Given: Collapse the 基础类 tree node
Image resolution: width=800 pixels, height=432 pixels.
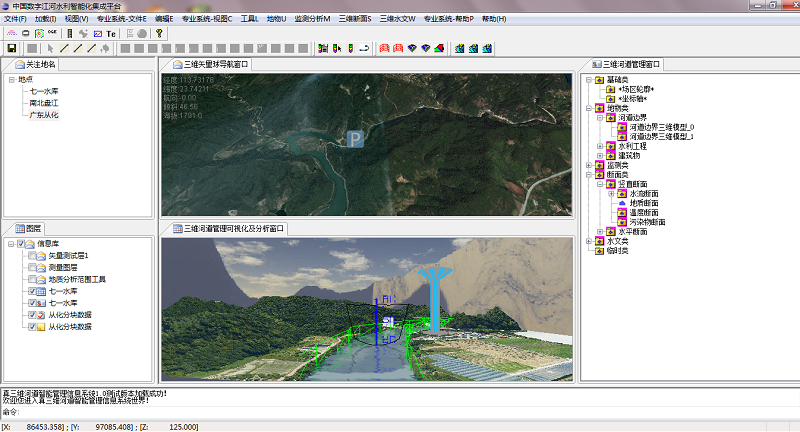Looking at the screenshot, I should (589, 80).
